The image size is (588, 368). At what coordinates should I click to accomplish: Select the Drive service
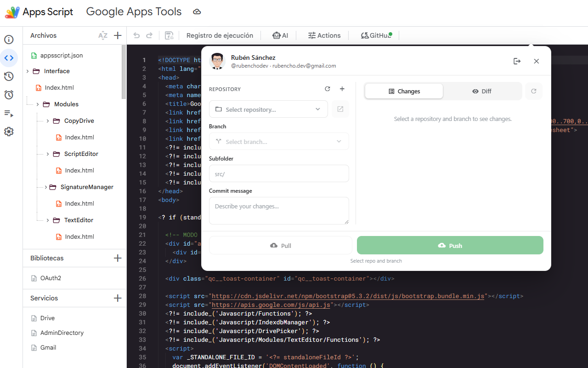click(47, 318)
